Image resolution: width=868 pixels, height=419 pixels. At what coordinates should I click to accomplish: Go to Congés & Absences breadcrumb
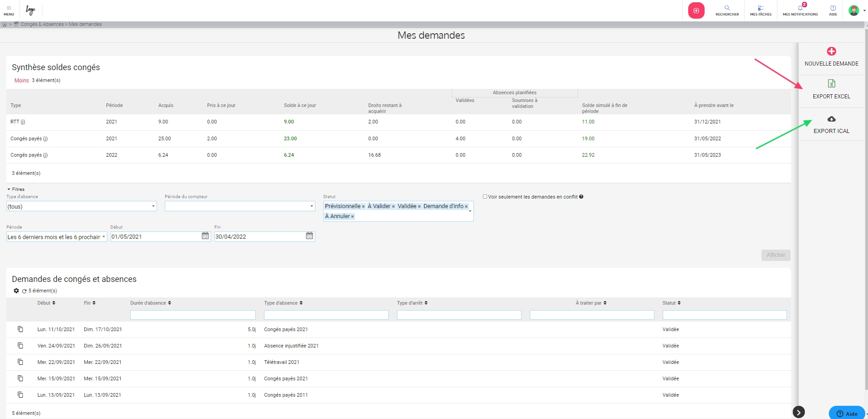pyautogui.click(x=42, y=25)
